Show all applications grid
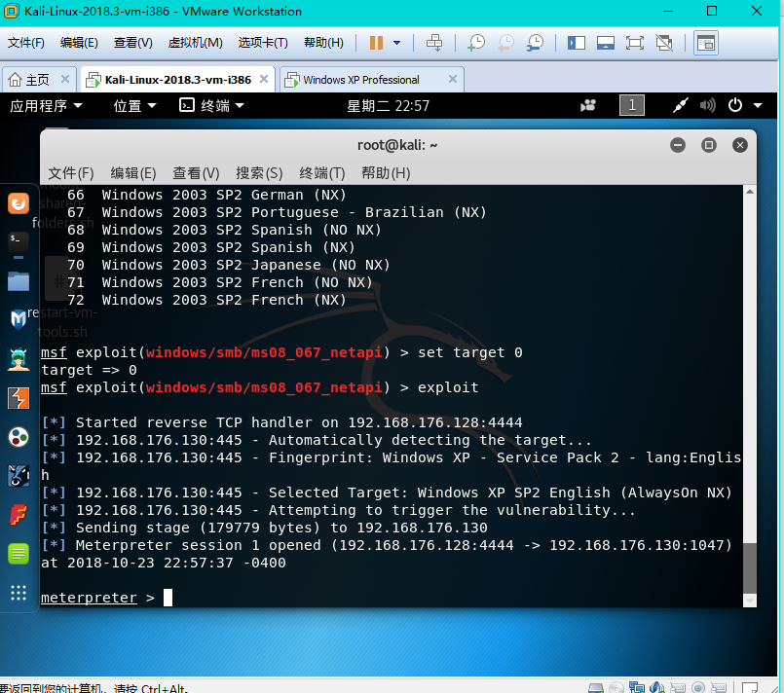784x693 pixels. 19,593
